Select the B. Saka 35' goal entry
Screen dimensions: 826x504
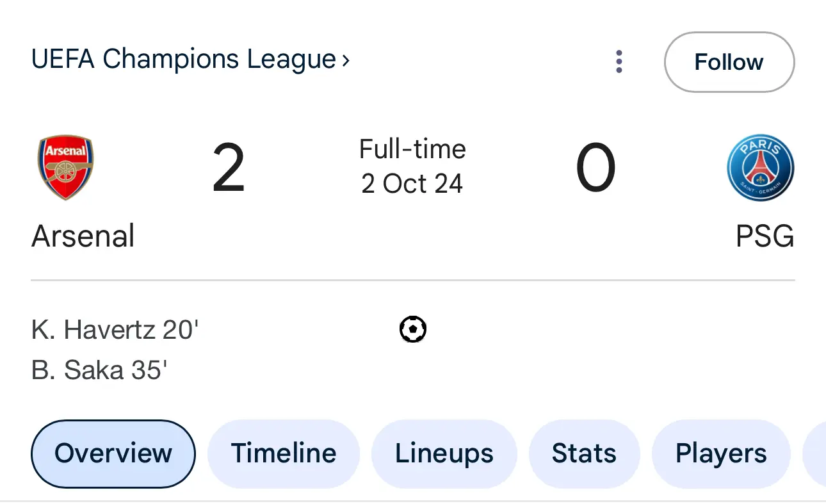[x=99, y=370]
